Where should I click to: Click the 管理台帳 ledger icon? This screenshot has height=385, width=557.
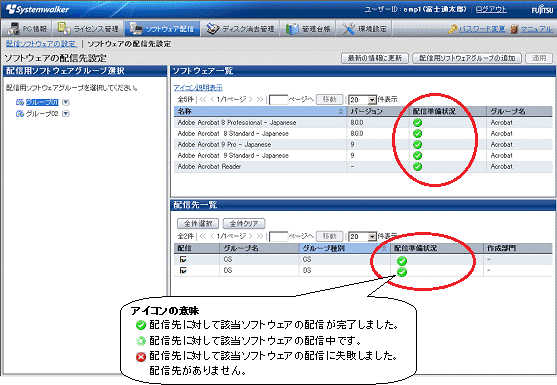tap(292, 29)
